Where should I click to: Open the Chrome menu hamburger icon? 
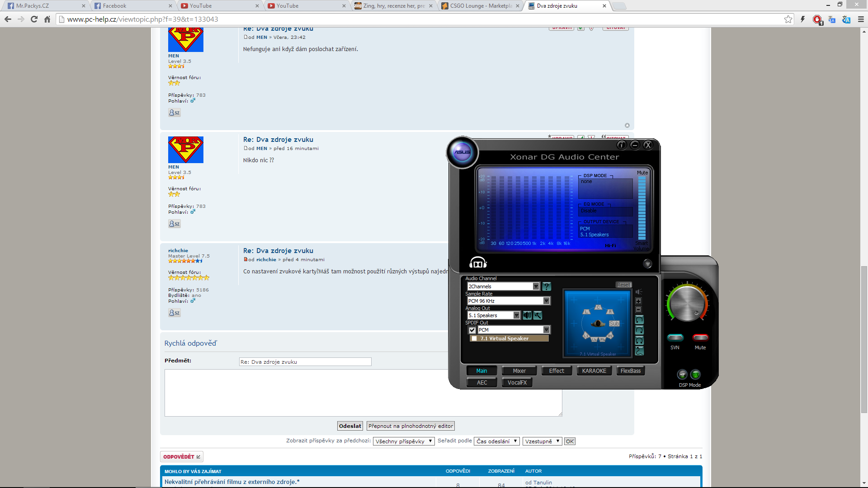click(861, 19)
